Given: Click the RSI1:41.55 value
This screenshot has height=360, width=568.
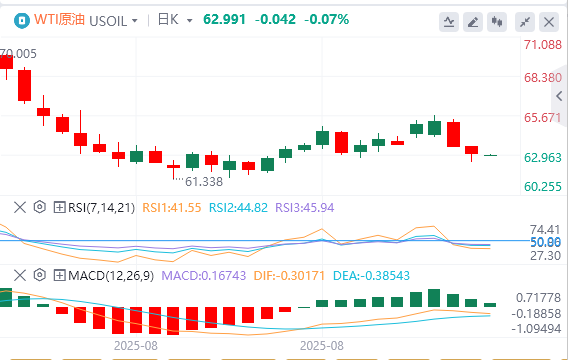Looking at the screenshot, I should (172, 208).
